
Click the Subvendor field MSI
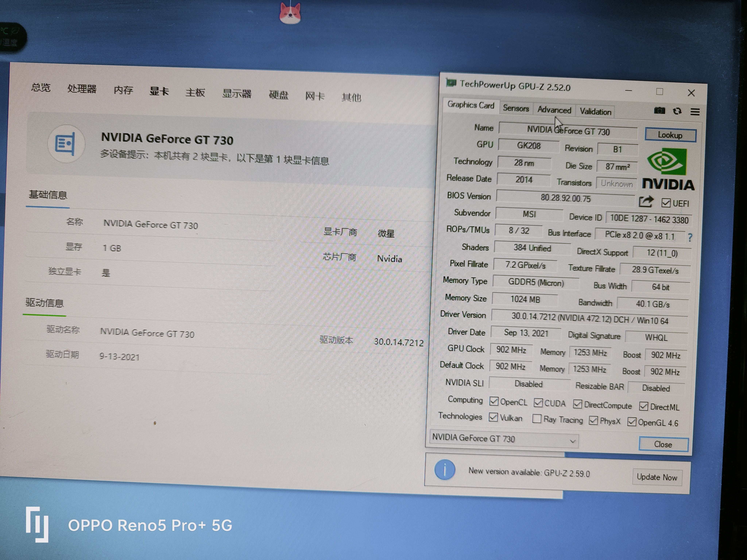(x=529, y=214)
